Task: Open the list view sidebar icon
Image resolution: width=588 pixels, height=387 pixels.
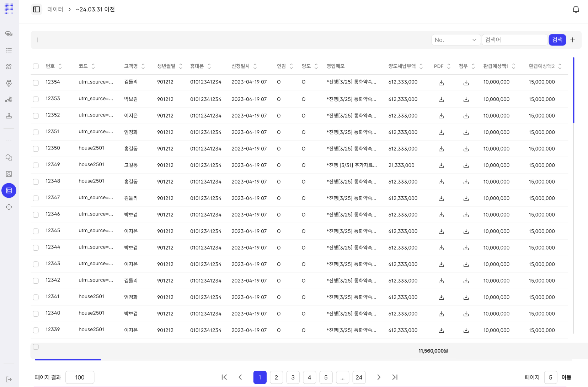Action: pyautogui.click(x=9, y=50)
